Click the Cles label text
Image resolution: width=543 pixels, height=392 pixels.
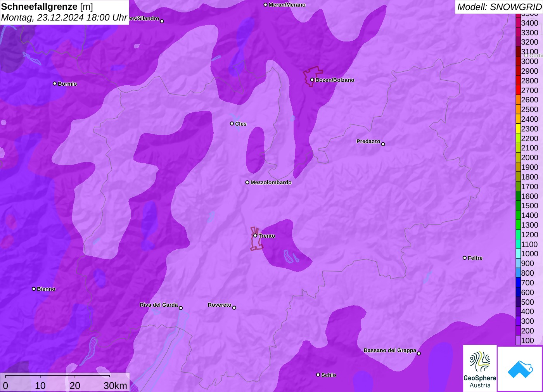[x=241, y=124]
